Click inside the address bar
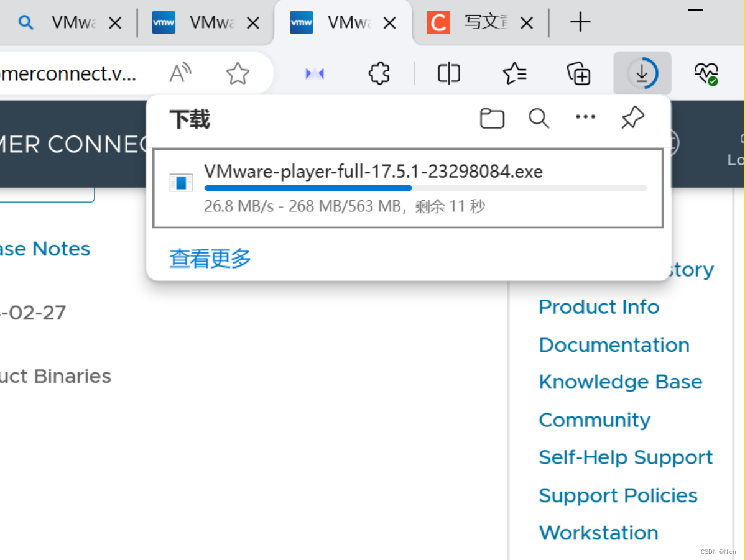The height and width of the screenshot is (560, 745). 62,73
